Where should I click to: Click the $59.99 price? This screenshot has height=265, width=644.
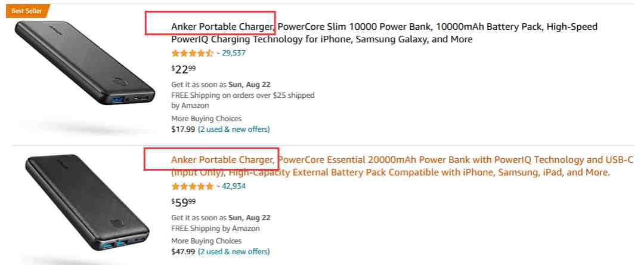click(184, 202)
